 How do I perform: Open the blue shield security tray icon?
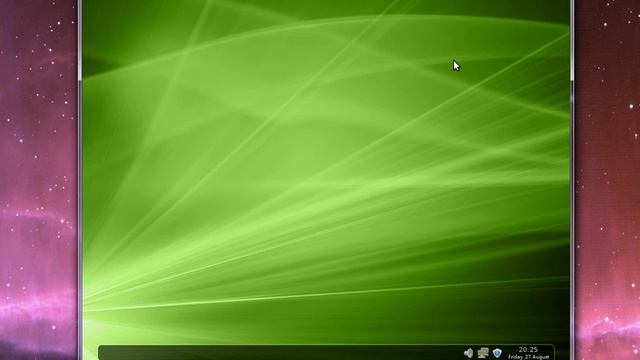(497, 353)
